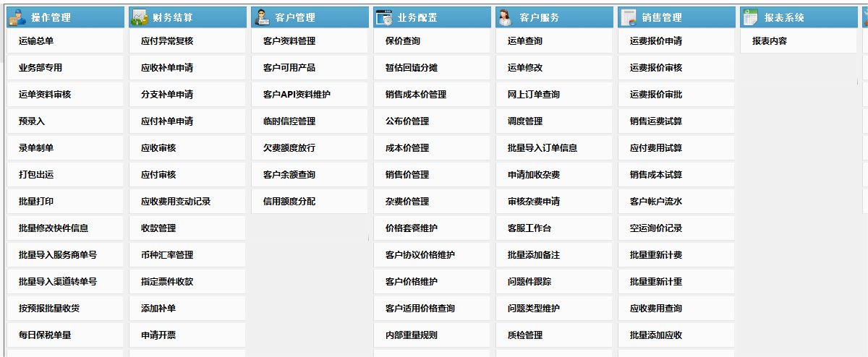Open 运费报价申请 in 销售管理

pos(656,41)
